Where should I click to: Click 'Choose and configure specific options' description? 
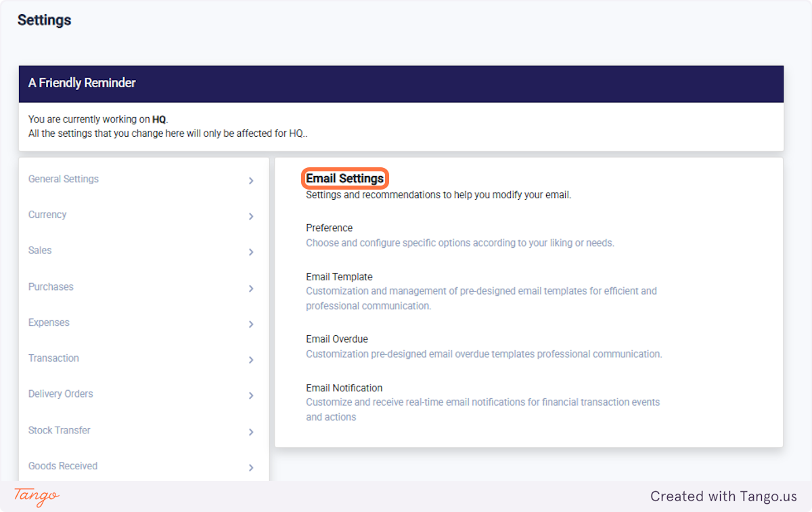460,243
